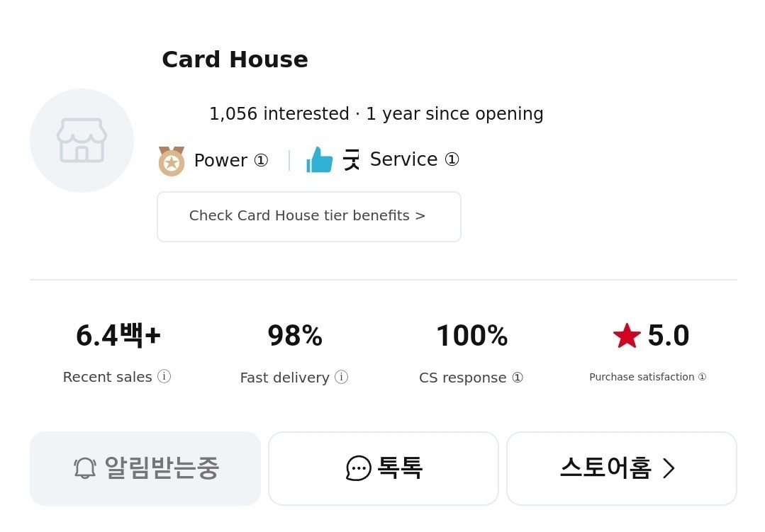Image resolution: width=765 pixels, height=532 pixels.
Task: Click the bell icon for alerts
Action: [x=85, y=468]
